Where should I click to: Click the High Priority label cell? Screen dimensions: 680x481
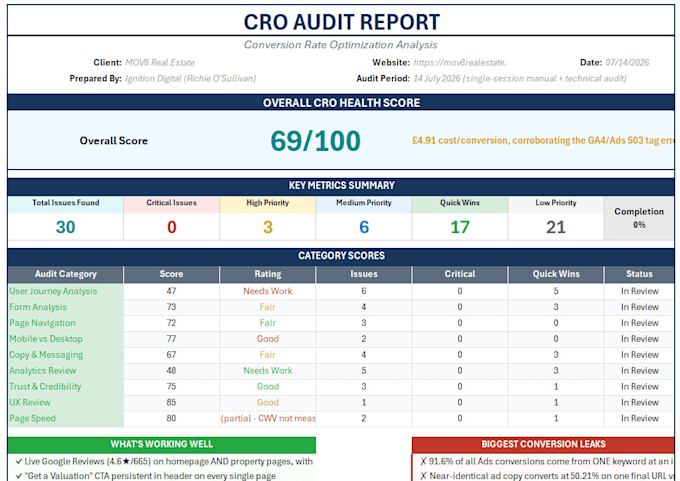[x=268, y=205]
